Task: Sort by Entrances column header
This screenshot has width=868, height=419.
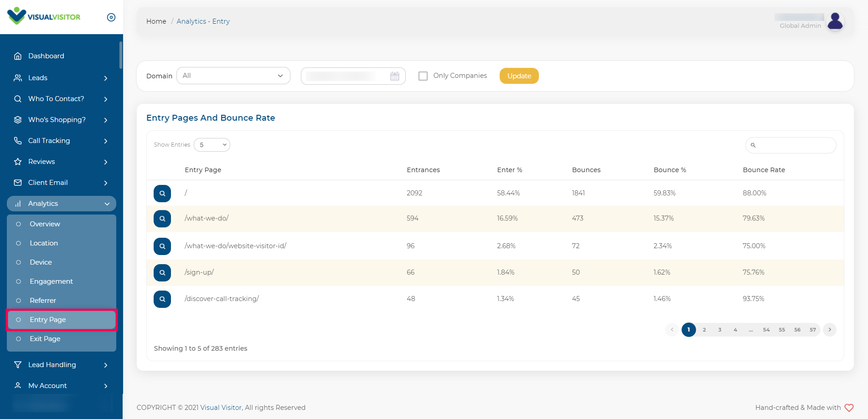Action: coord(424,170)
